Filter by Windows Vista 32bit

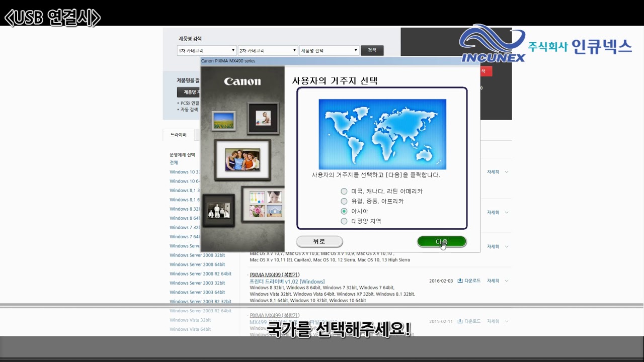[x=190, y=320]
